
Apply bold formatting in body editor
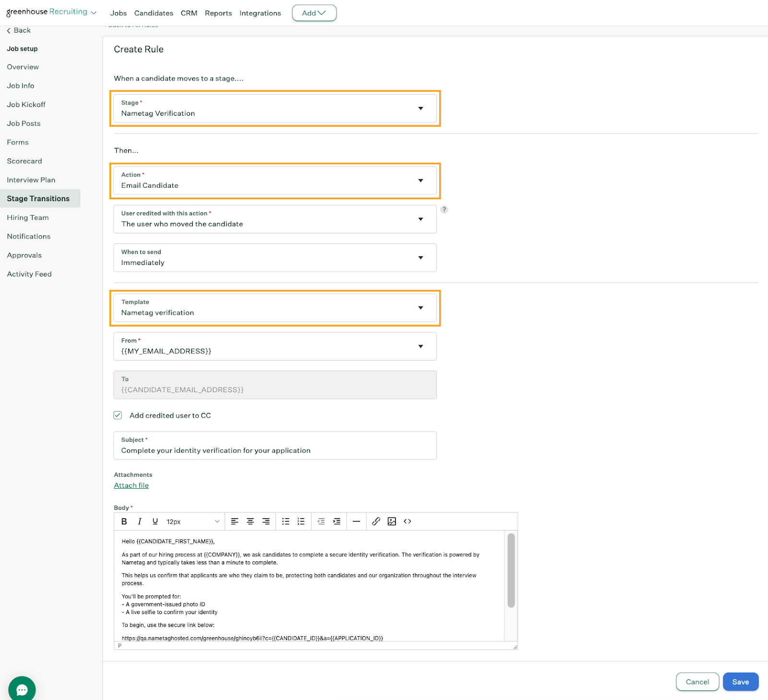tap(124, 521)
